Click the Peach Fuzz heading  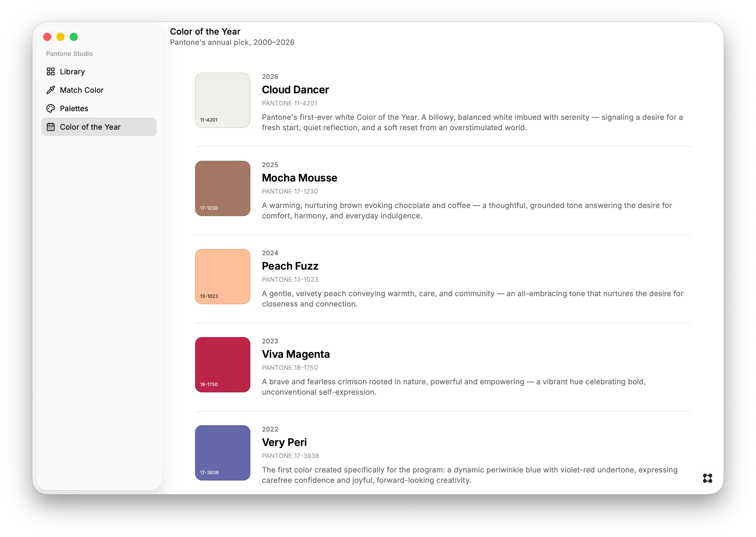pos(290,266)
